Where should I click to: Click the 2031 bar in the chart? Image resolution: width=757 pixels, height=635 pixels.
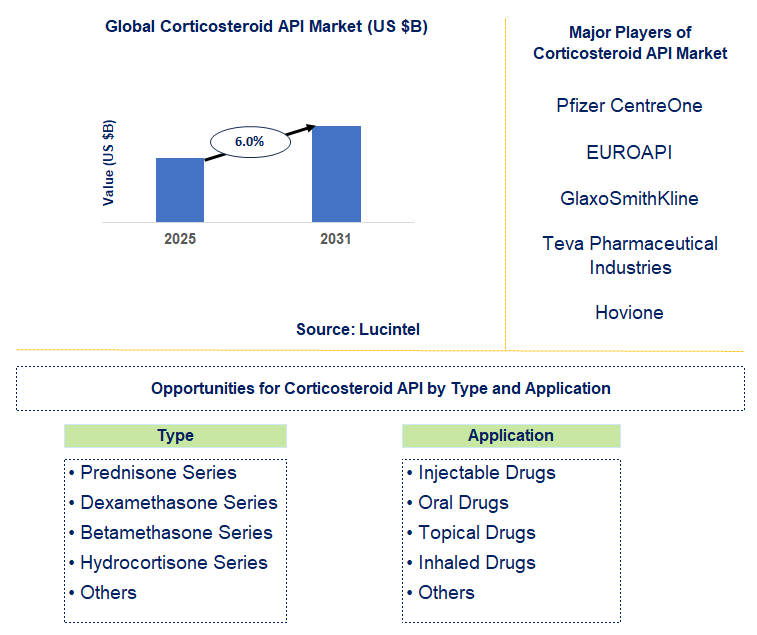[336, 174]
